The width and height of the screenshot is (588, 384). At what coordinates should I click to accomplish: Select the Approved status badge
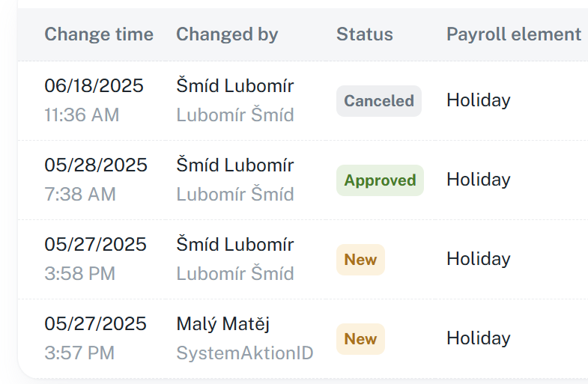click(x=380, y=180)
